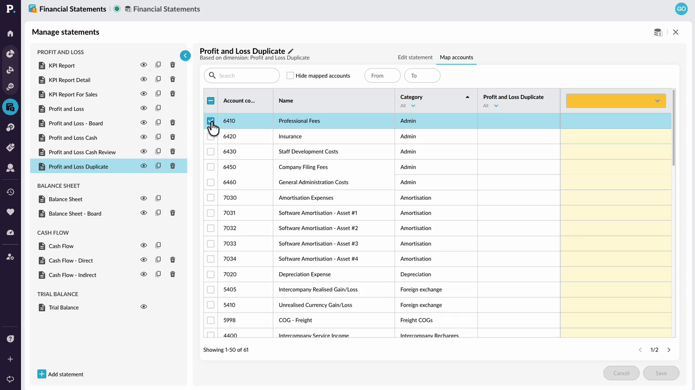Delete the KPI Report Detail statement

coord(172,79)
